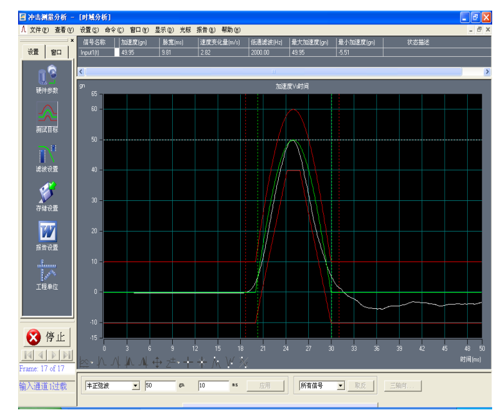Click the right arrow of the table scrollbar
The height and width of the screenshot is (420, 504).
487,72
